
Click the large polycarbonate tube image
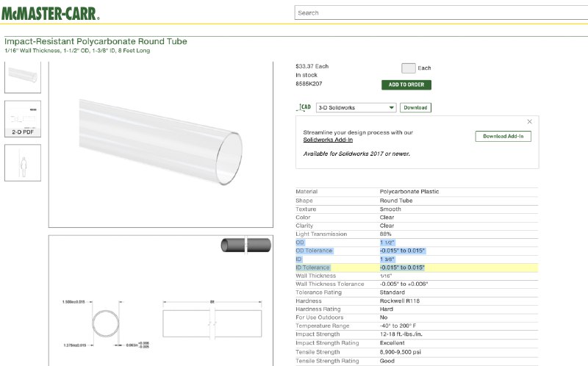pyautogui.click(x=160, y=143)
